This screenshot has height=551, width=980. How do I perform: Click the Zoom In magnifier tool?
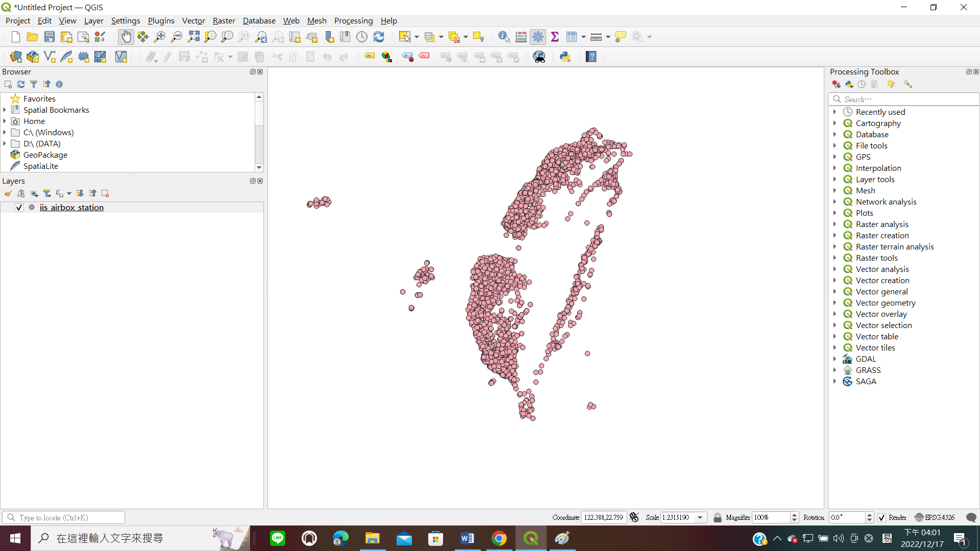(x=159, y=37)
